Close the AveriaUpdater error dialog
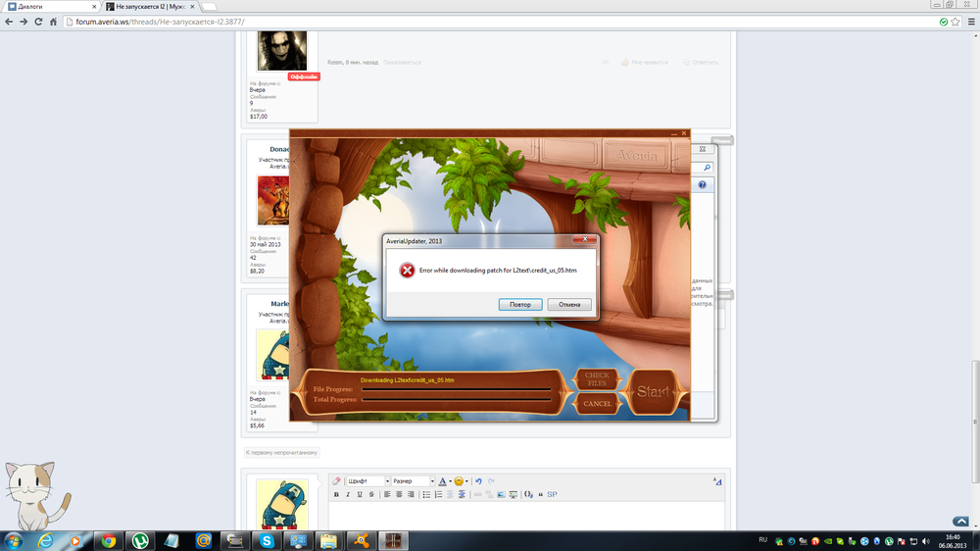The image size is (980, 551). 585,239
